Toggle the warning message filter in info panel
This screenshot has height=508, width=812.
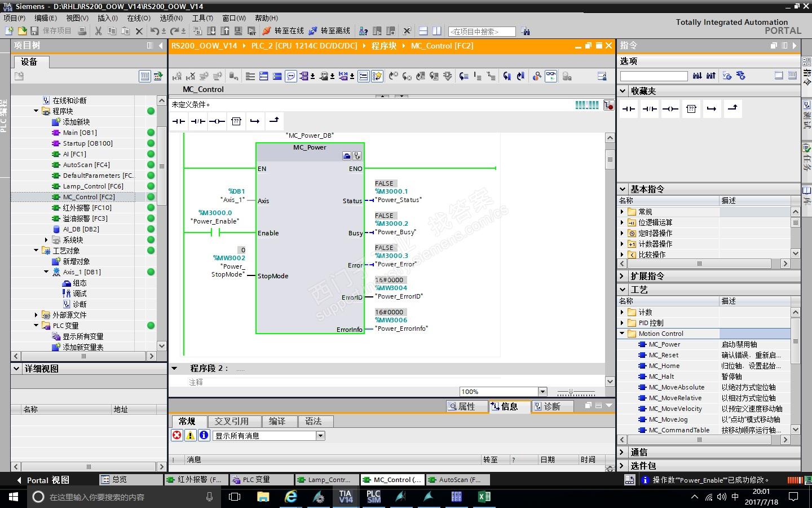(x=191, y=435)
